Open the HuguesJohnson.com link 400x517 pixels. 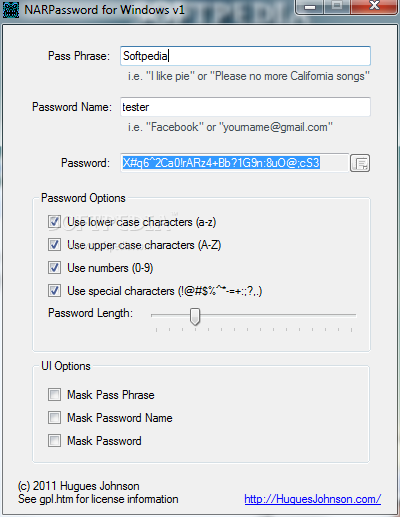313,499
